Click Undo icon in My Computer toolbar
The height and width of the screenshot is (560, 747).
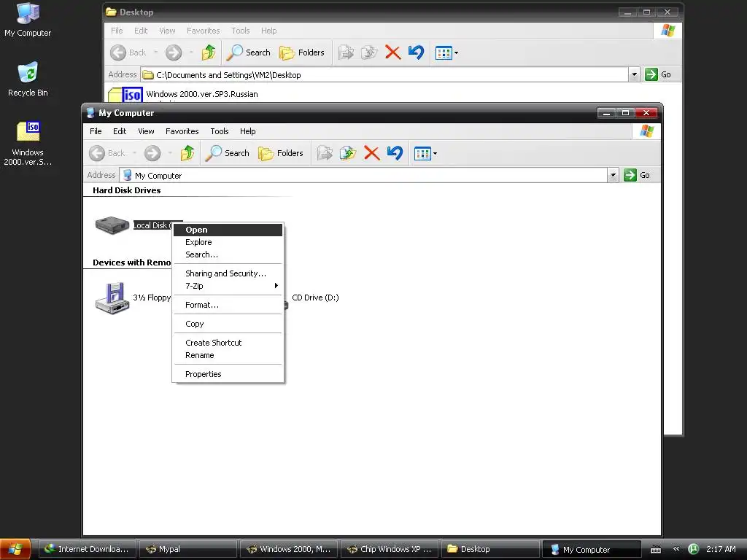coord(395,153)
